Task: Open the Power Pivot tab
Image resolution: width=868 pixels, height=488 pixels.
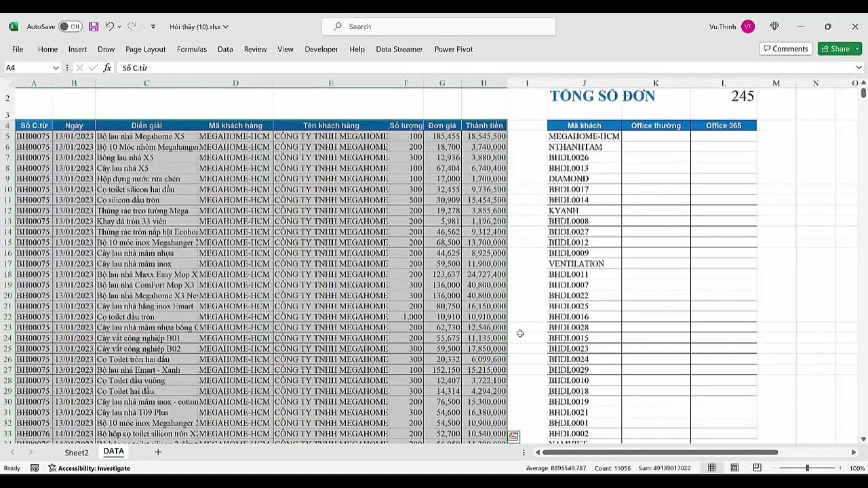Action: [x=454, y=49]
